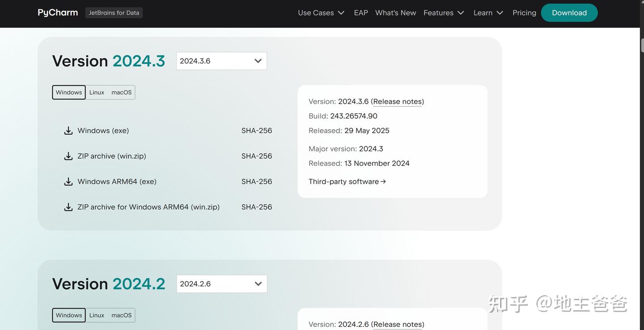Click major version release date 13 November 2024
644x330 pixels.
pos(377,163)
